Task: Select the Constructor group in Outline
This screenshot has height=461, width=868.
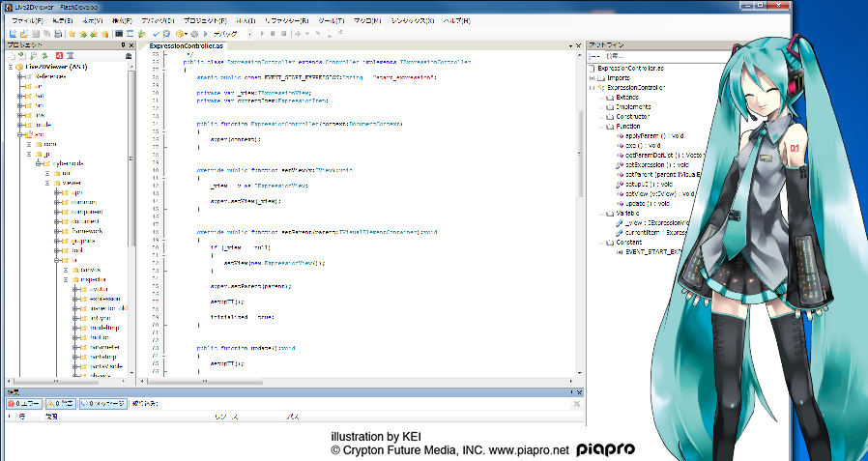Action: [x=633, y=117]
